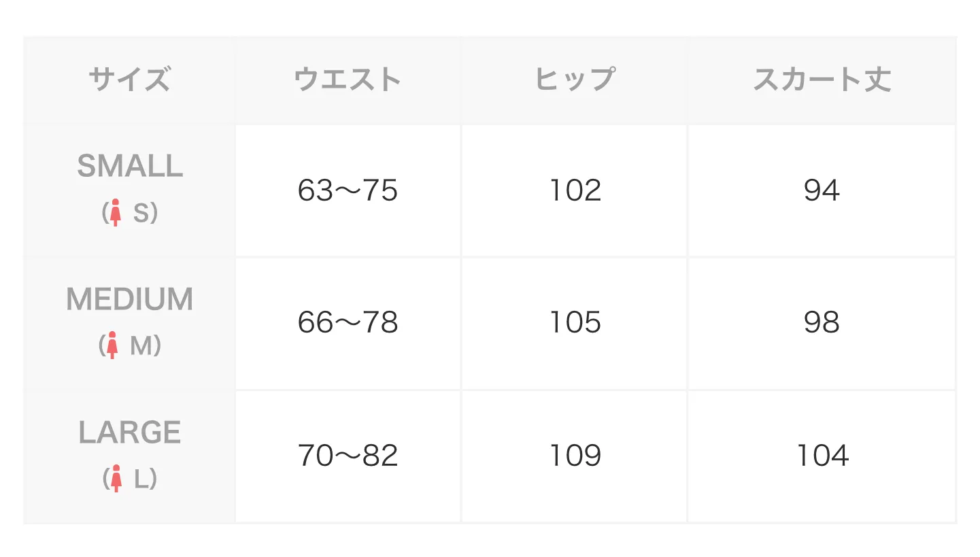This screenshot has width=980, height=557.
Task: Click the skirt length value 94
Action: pyautogui.click(x=822, y=190)
